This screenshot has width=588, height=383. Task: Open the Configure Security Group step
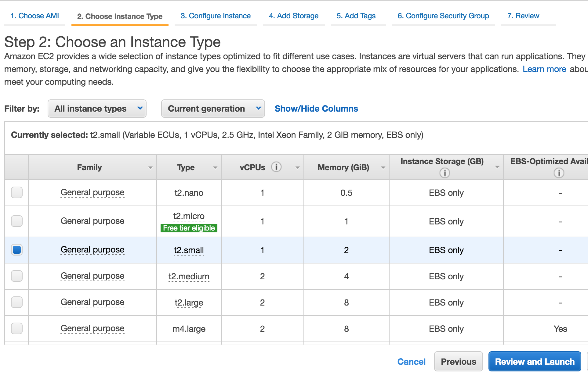(443, 16)
